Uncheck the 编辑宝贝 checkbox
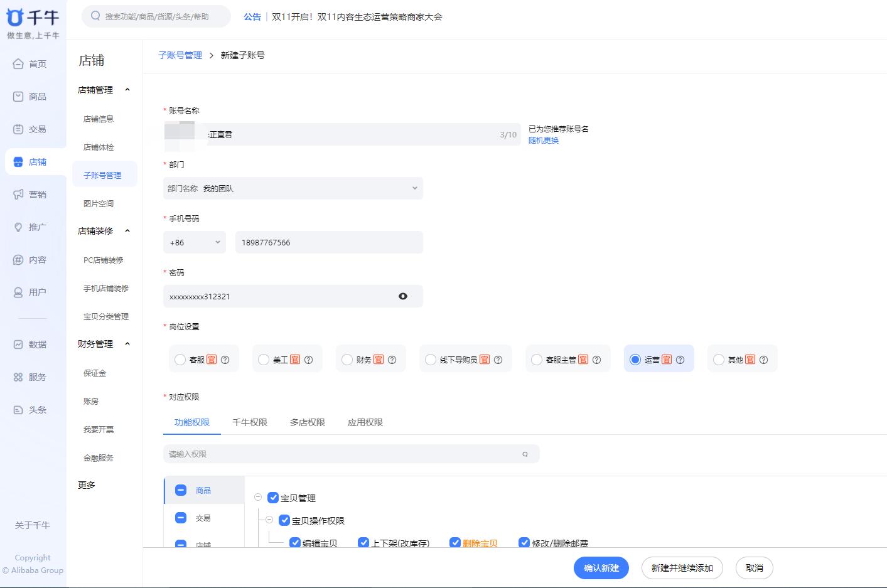The height and width of the screenshot is (588, 887). 295,542
